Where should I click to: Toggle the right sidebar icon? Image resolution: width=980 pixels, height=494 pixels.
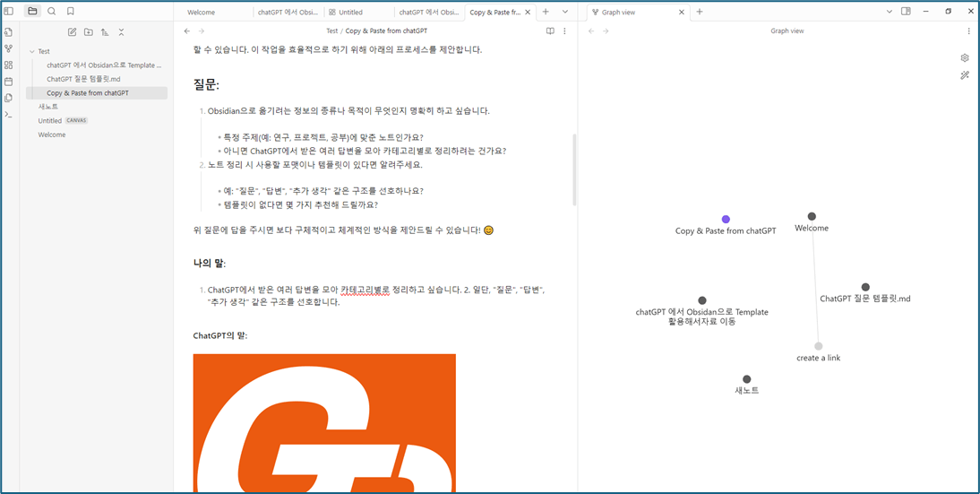[x=906, y=12]
